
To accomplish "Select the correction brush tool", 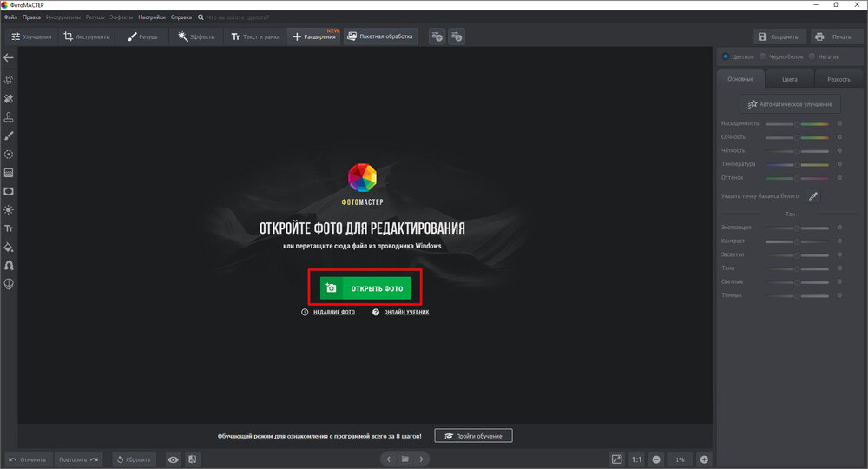I will [x=9, y=135].
